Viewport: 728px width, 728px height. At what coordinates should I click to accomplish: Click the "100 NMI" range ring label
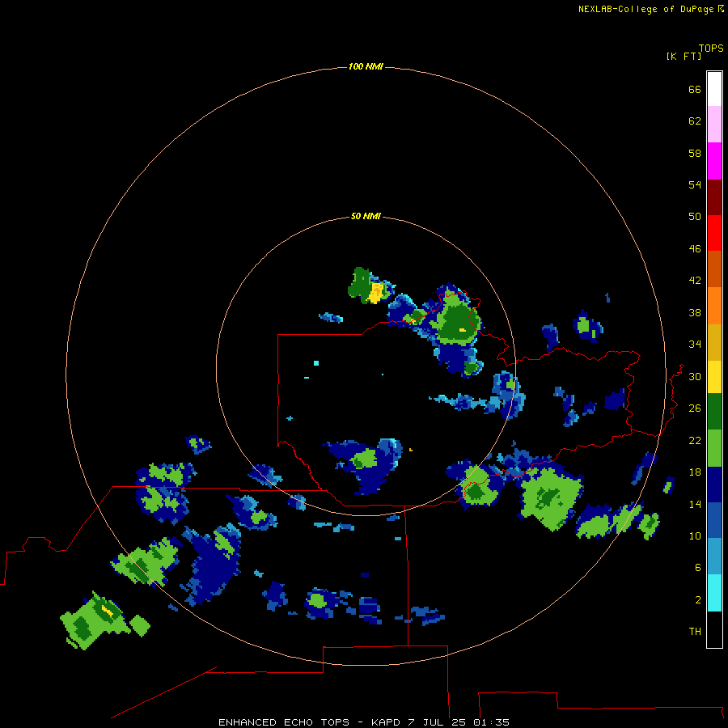366,67
